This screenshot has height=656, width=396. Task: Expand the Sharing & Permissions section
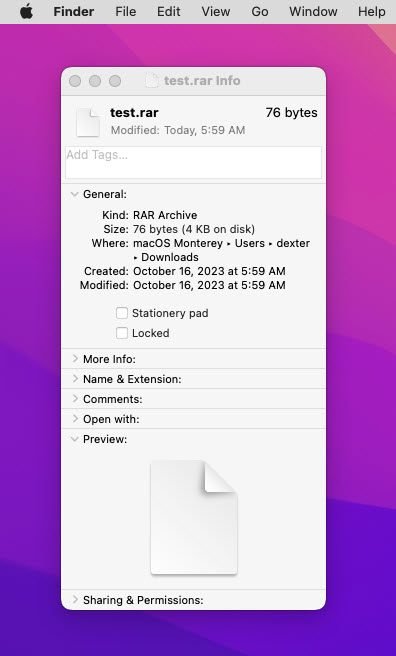75,600
